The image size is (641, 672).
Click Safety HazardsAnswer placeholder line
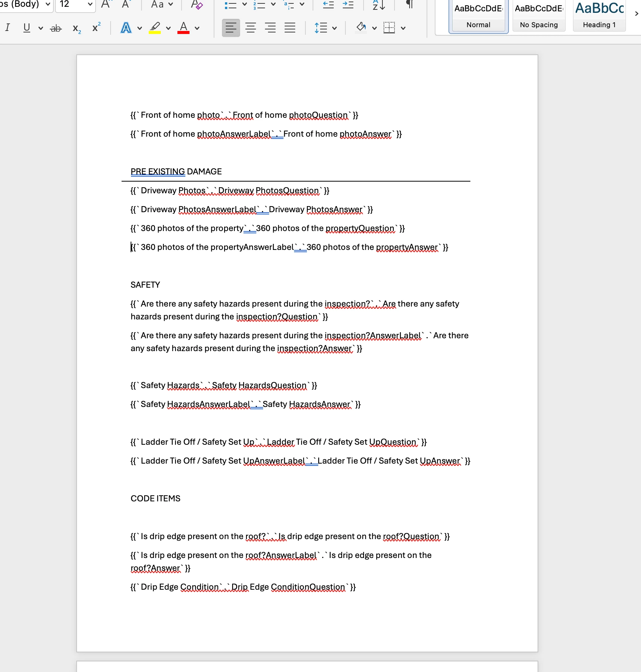[x=246, y=404]
